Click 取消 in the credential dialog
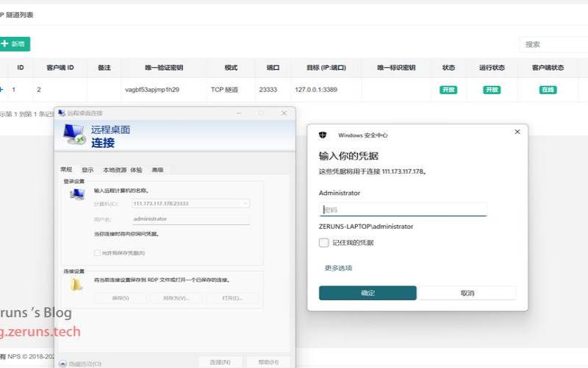This screenshot has width=588, height=368. (x=467, y=293)
